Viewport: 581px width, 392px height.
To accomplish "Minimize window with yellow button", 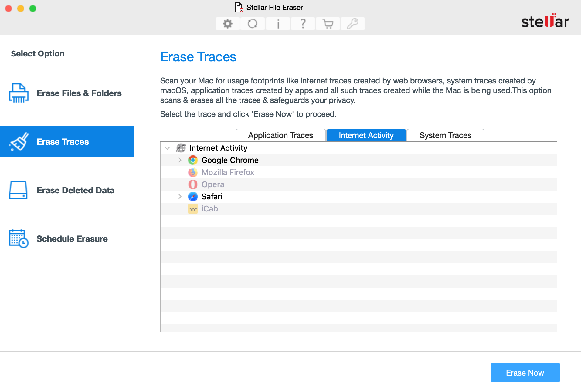I will [21, 8].
